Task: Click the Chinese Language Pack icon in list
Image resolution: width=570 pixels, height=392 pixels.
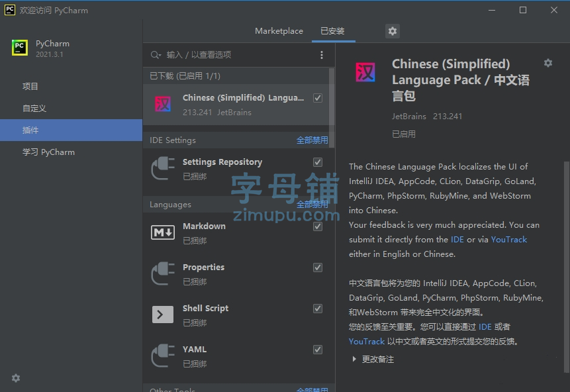Action: [x=162, y=105]
